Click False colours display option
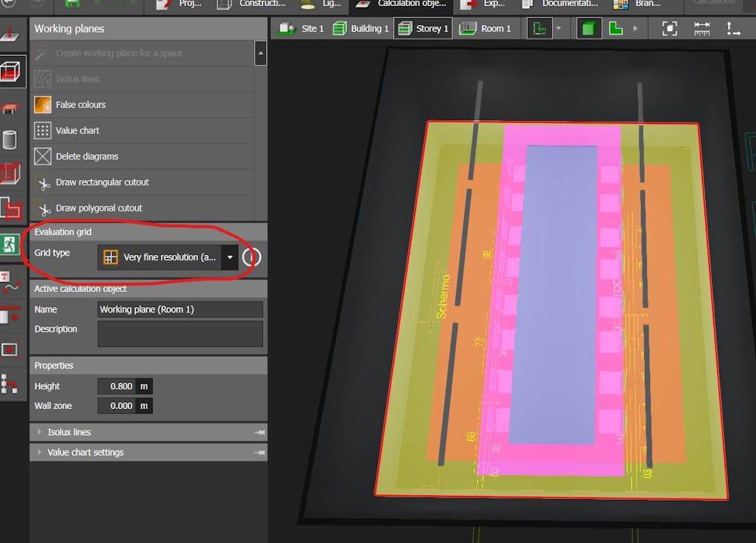756x543 pixels. tap(141, 104)
